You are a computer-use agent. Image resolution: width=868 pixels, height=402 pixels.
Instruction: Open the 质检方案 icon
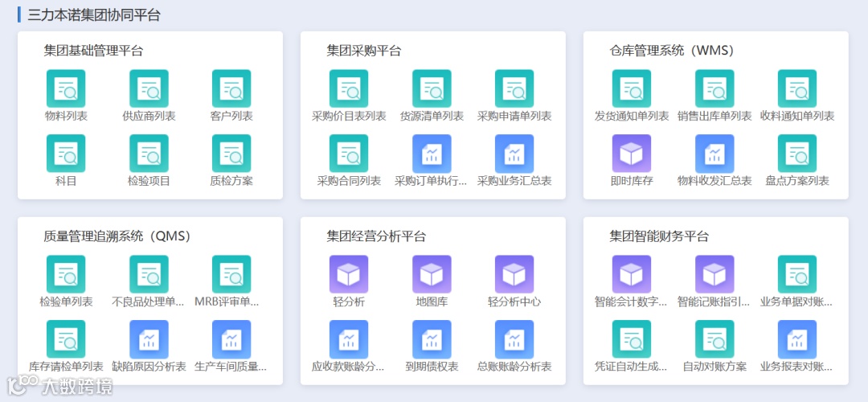[231, 154]
